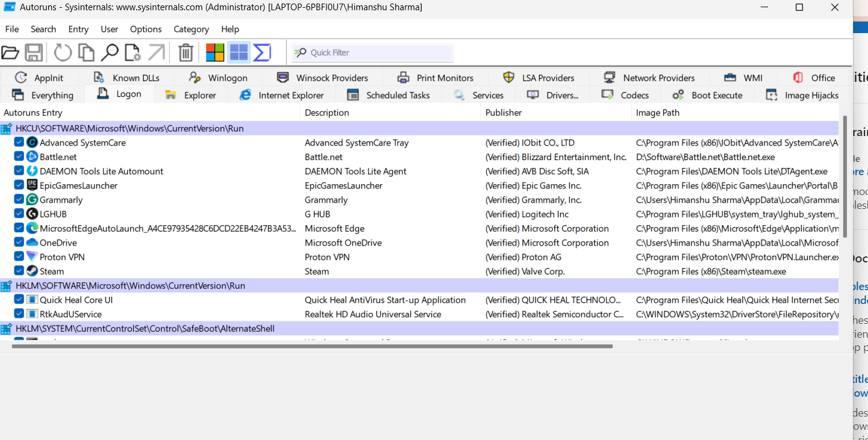Switch to the Winlogon tab

[218, 78]
